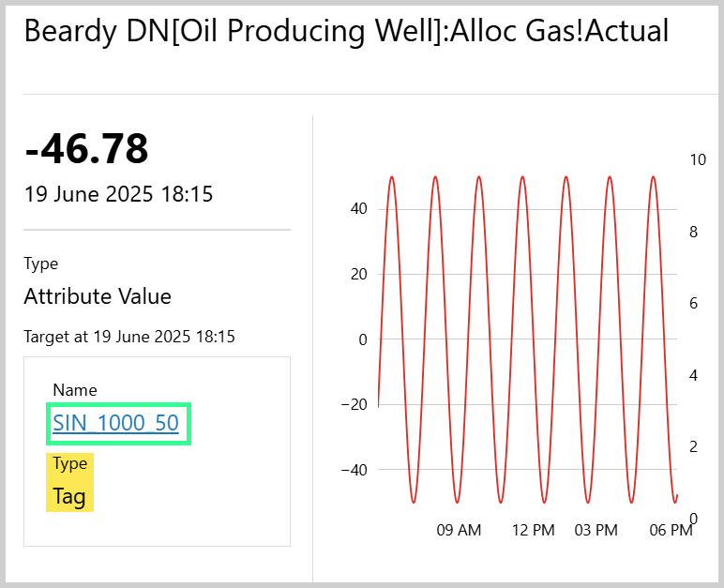
Task: Open the SIN_1000_50 tag link
Action: pos(115,423)
